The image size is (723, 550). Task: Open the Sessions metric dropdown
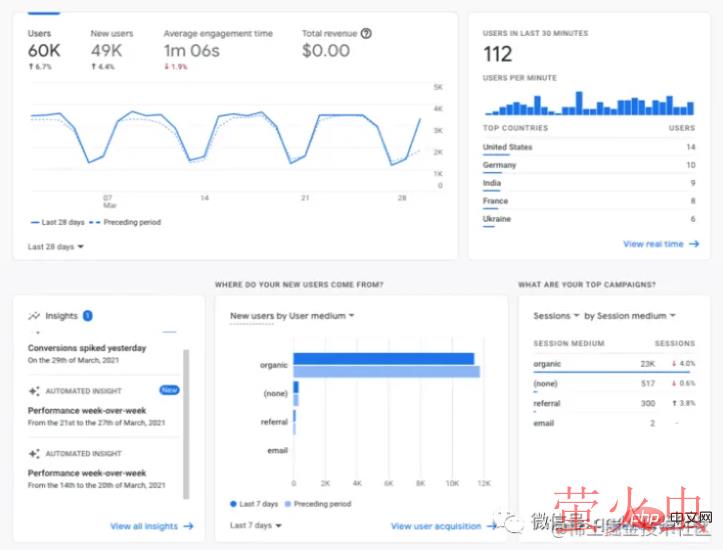click(x=555, y=316)
